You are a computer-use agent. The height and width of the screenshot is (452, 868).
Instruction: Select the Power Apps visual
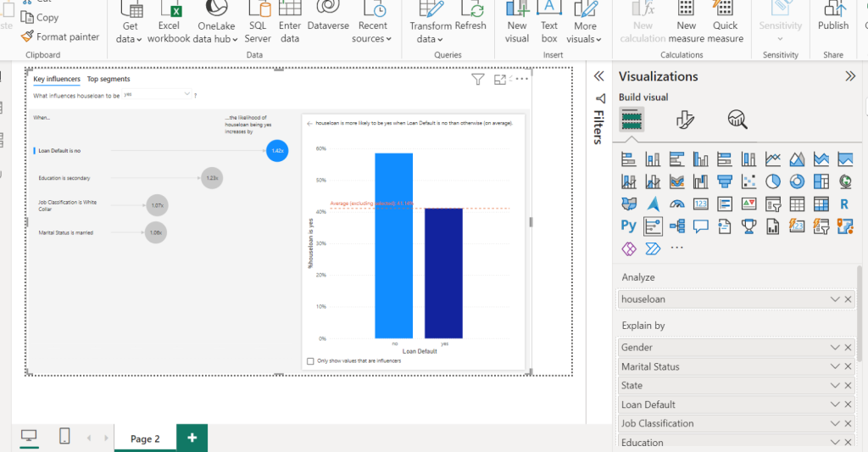click(x=628, y=248)
